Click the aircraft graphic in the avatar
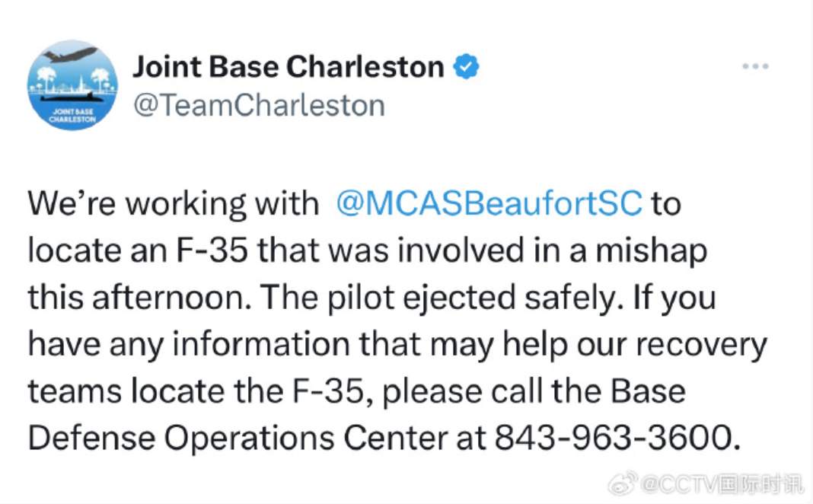The height and width of the screenshot is (504, 813). pyautogui.click(x=71, y=54)
